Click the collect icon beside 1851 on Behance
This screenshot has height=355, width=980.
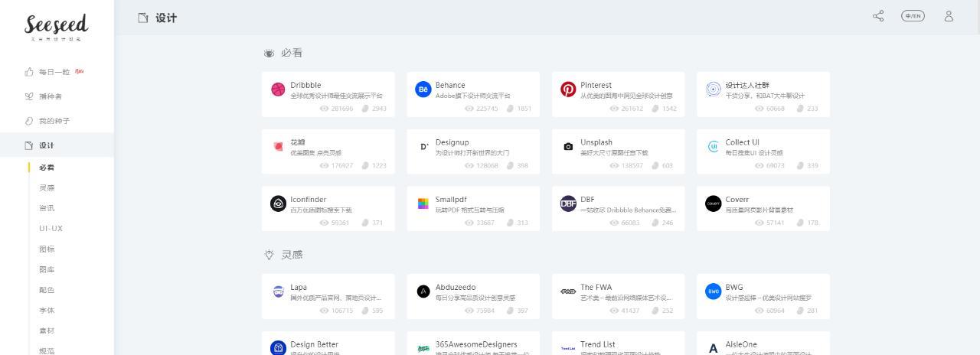pos(510,109)
